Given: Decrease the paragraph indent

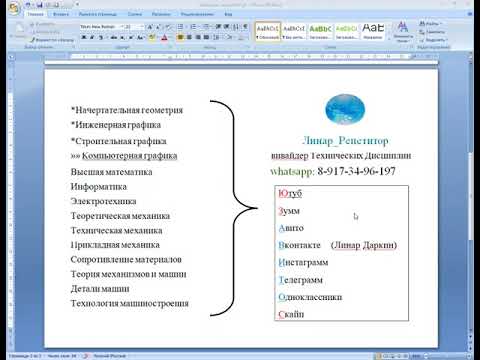Looking at the screenshot, I should pos(219,27).
